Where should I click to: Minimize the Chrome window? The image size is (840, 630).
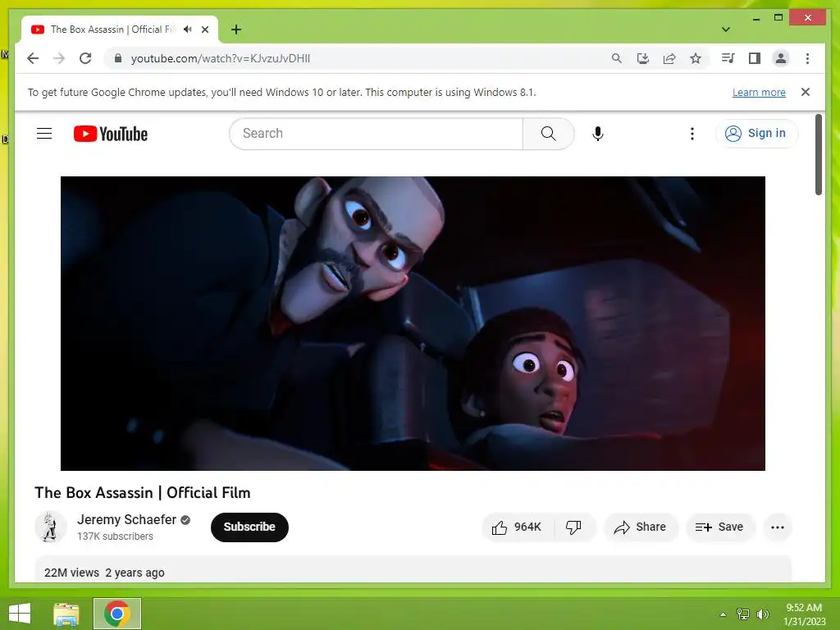click(756, 18)
